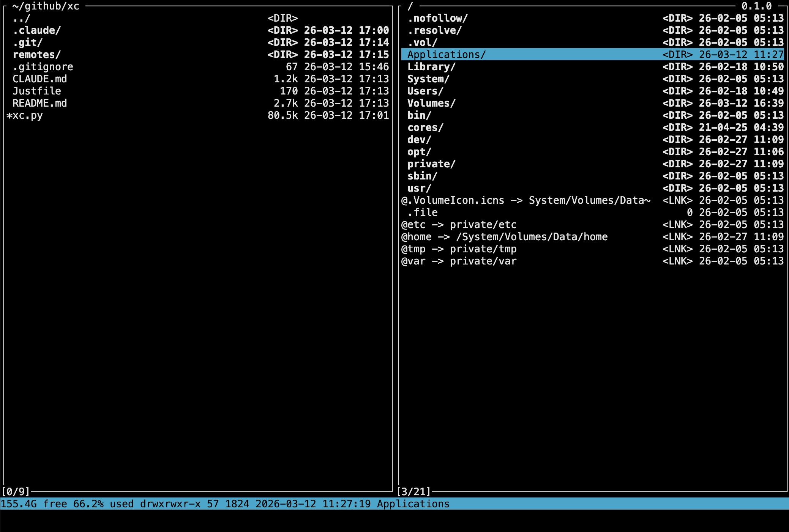Select the Users/ folder in right pane
Image resolution: width=789 pixels, height=532 pixels.
[425, 91]
